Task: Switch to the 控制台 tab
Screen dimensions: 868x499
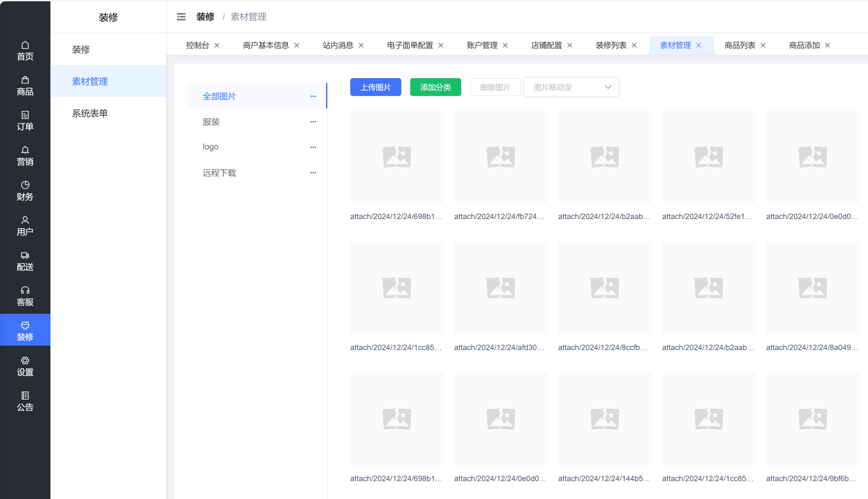Action: [198, 45]
